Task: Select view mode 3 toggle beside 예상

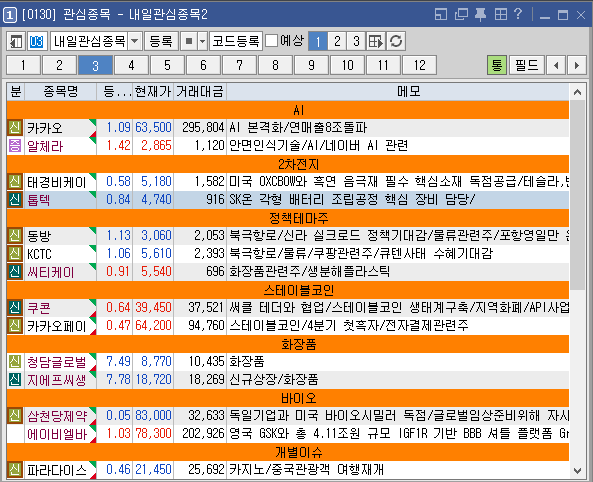Action: (356, 41)
